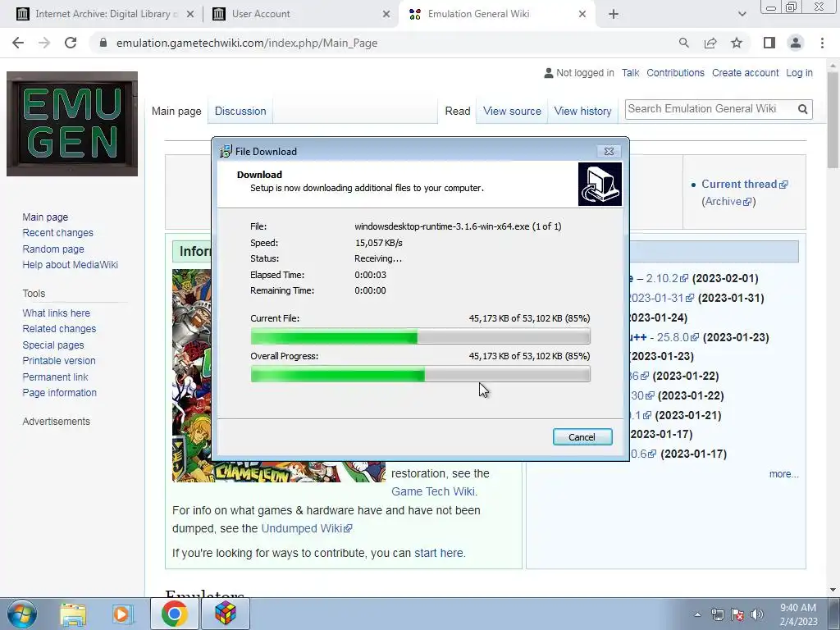Open the Game Tech Wiki link
Screen dimensions: 840x630
coord(434,491)
